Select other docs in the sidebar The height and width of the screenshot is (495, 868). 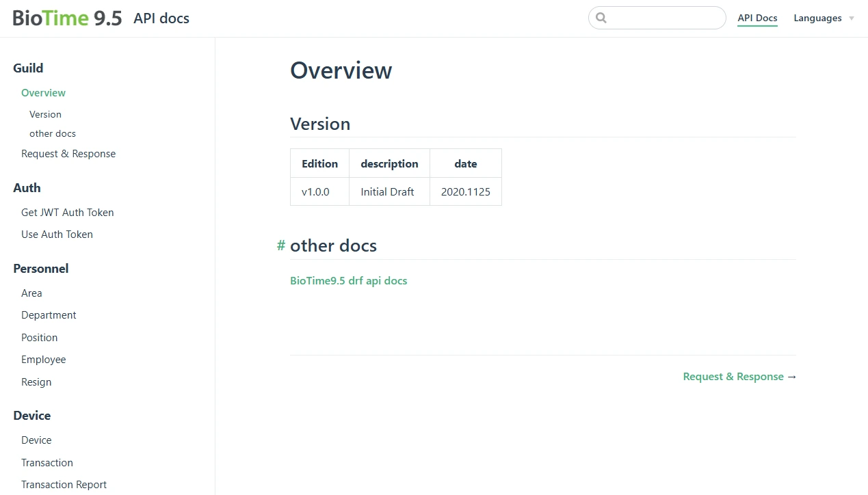53,133
